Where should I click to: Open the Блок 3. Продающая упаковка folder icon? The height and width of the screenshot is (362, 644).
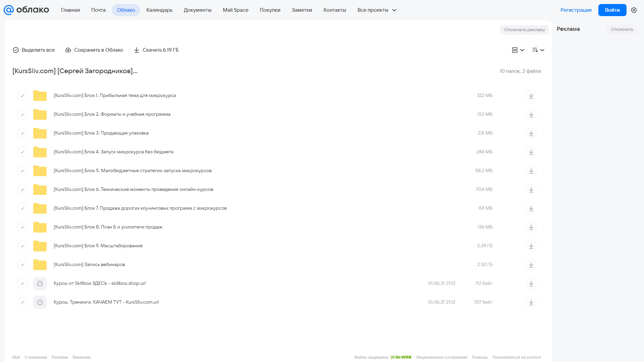(x=40, y=133)
